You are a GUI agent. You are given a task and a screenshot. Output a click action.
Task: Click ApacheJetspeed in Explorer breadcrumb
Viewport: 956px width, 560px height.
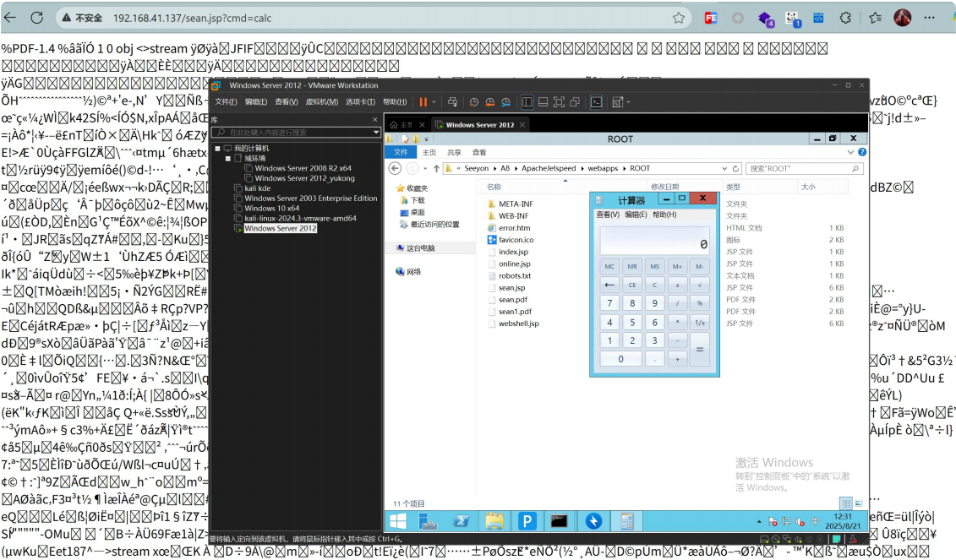548,168
